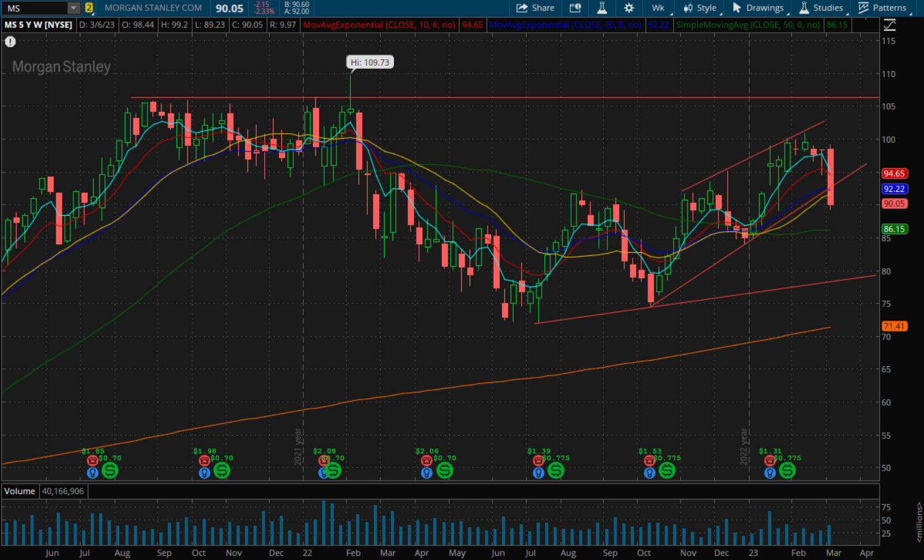924x560 pixels.
Task: Click the green SimpleMovingAvg (CLOSE, 50) study label
Action: click(x=748, y=25)
